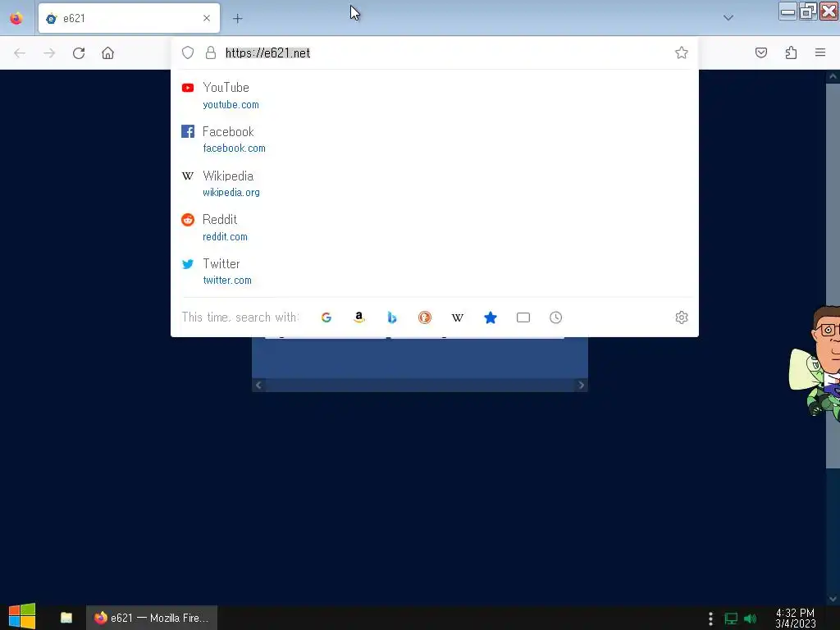Choose the Facebook suggestion

435,139
